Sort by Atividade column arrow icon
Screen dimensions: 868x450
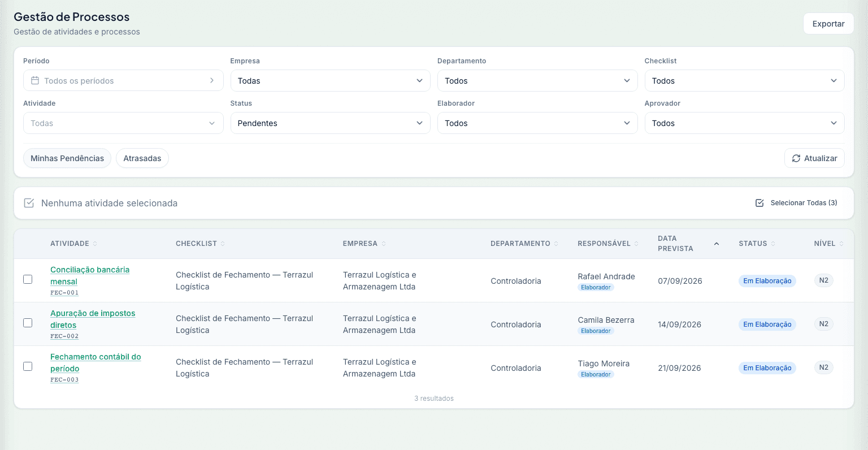(x=95, y=244)
